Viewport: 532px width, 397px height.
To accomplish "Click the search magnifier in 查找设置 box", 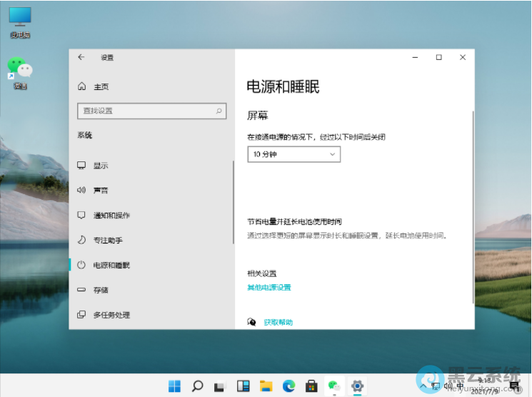I will (219, 111).
